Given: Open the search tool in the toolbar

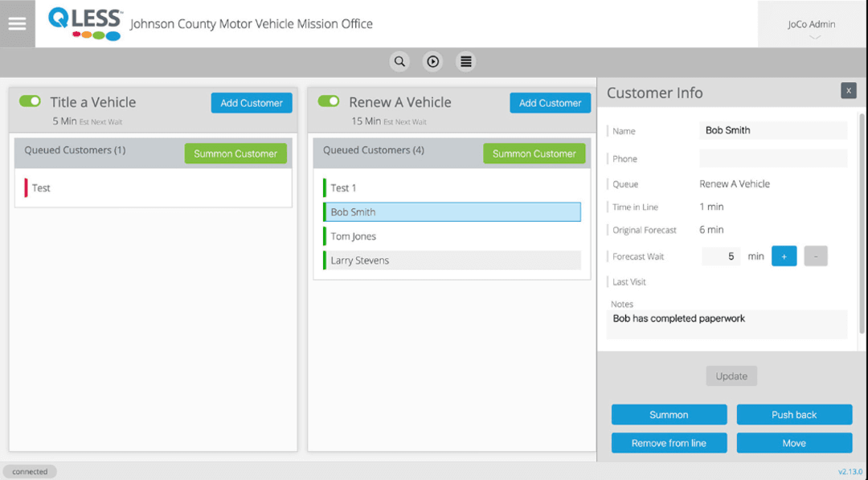Looking at the screenshot, I should [399, 61].
